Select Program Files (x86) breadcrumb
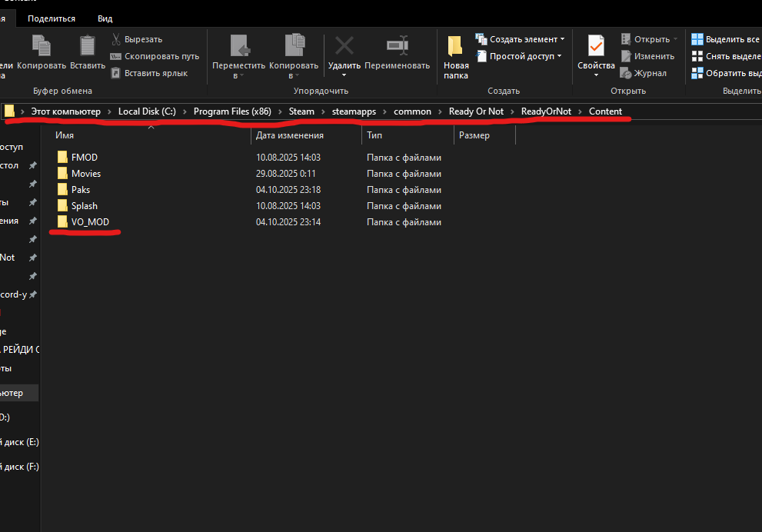Screen dimensions: 762x532 click(232, 111)
